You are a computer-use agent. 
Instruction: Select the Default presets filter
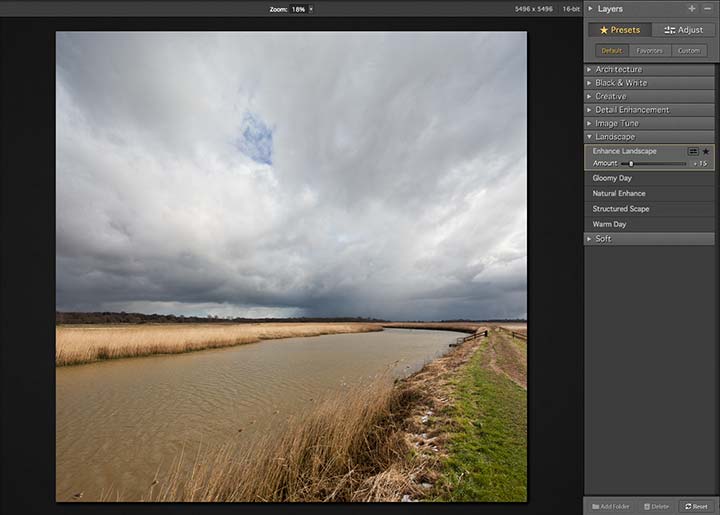[612, 50]
